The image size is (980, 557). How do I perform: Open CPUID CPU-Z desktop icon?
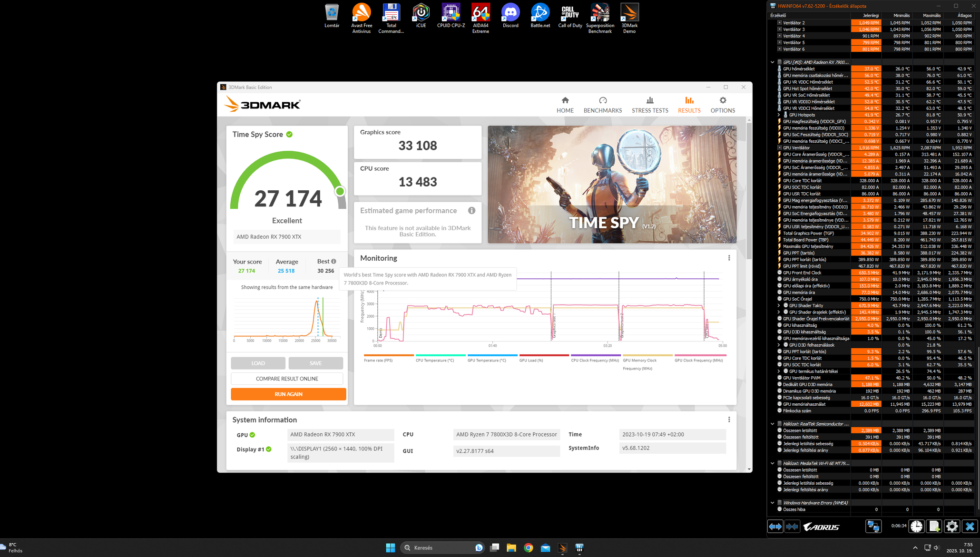451,16
